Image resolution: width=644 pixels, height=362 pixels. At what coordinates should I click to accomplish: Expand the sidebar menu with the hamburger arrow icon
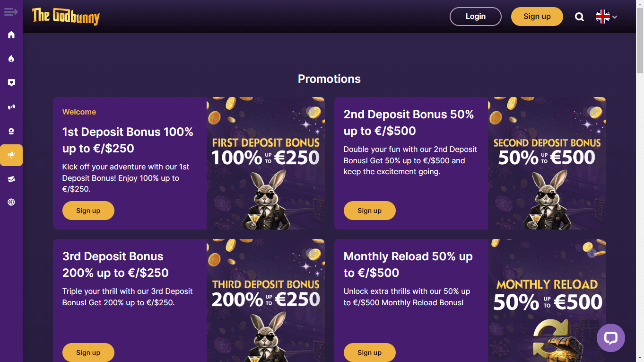[x=11, y=12]
